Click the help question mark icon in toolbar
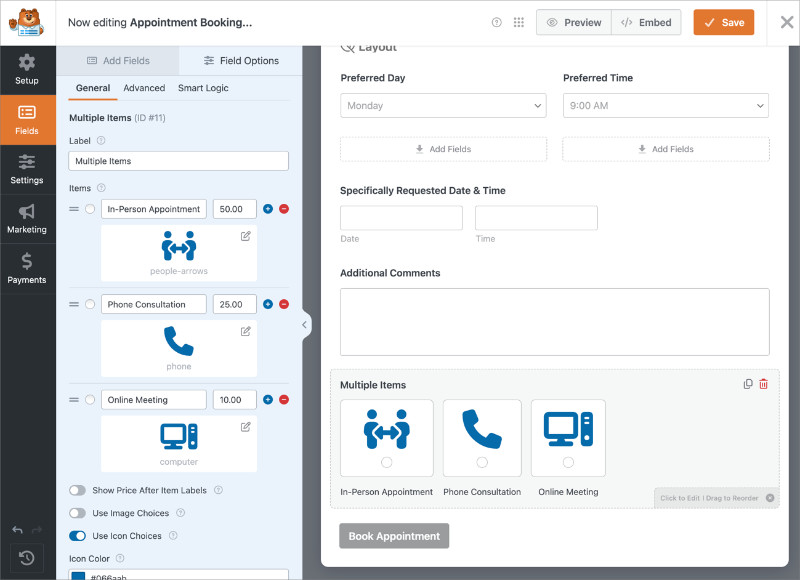Image resolution: width=800 pixels, height=580 pixels. [497, 21]
